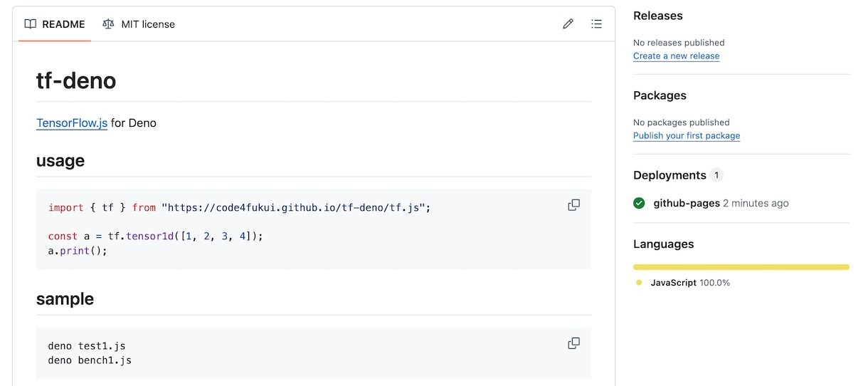Open the Deployments section heading
Viewport: 868px width, 386px height.
[x=669, y=175]
